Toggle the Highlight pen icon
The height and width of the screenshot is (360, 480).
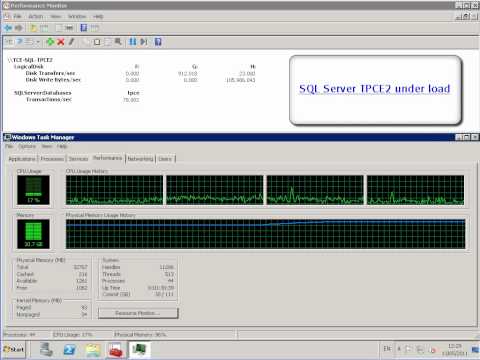[x=71, y=42]
